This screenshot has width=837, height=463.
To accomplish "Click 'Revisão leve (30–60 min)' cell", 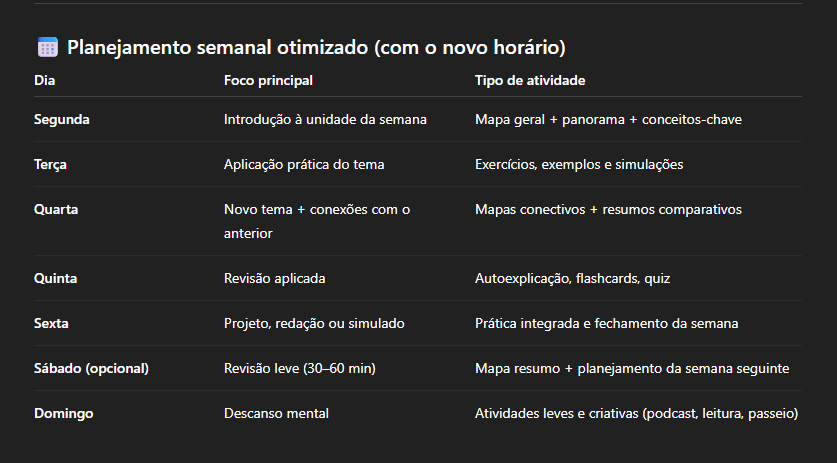I will tap(299, 368).
